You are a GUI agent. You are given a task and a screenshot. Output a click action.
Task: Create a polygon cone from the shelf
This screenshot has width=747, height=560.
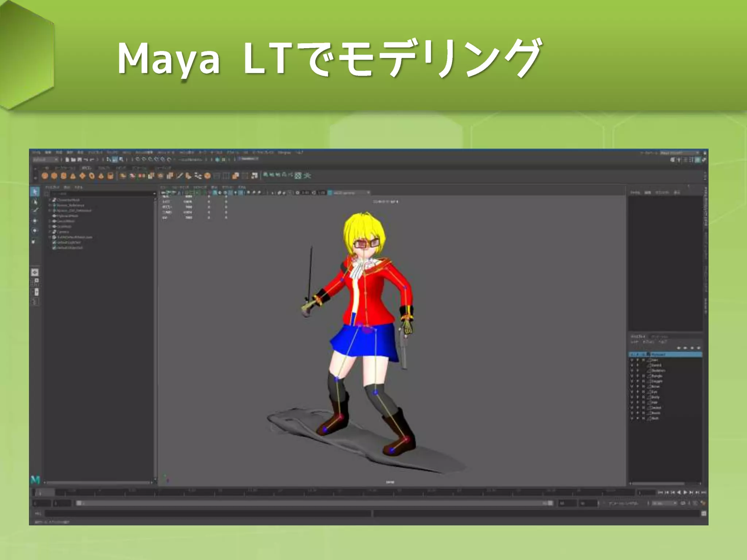(73, 176)
